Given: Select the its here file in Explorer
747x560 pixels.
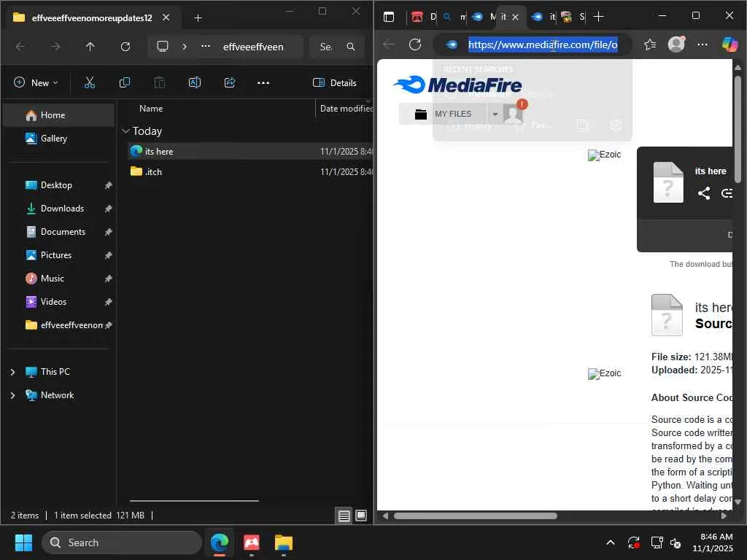Looking at the screenshot, I should click(251, 152).
